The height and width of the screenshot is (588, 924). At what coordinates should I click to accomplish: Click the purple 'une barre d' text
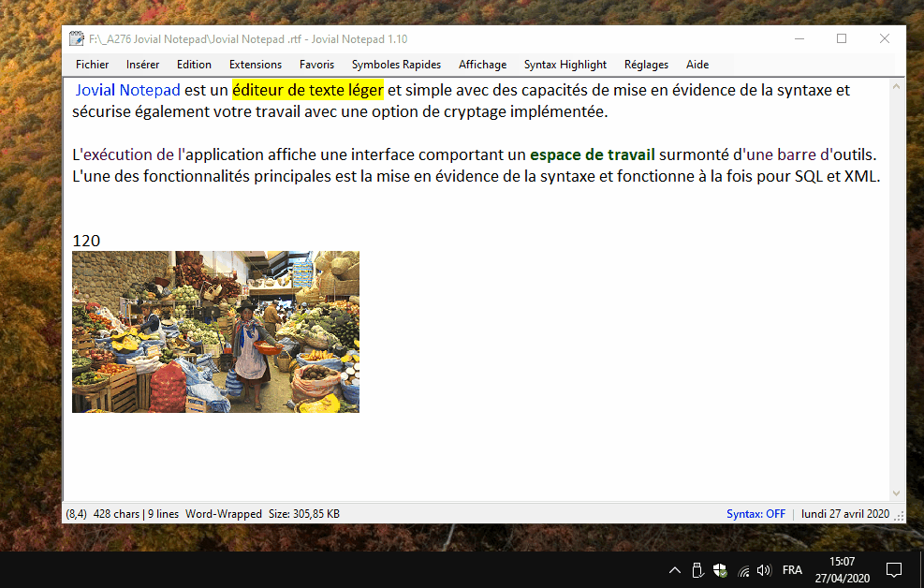787,154
